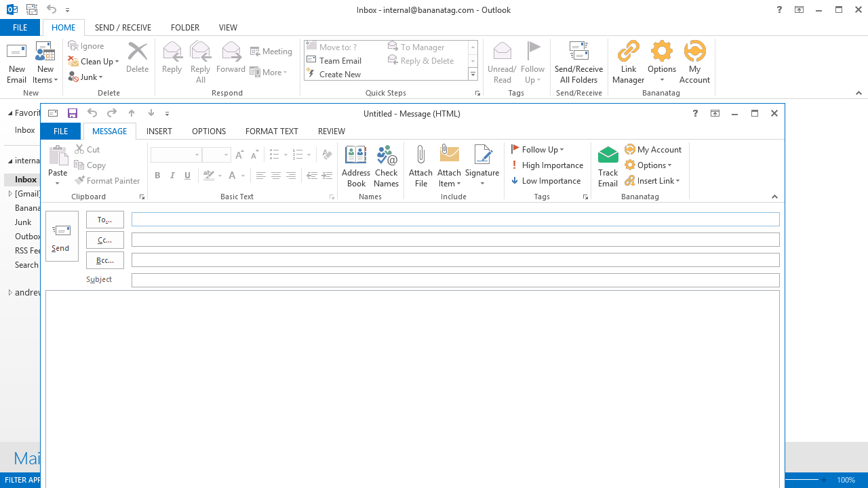
Task: Toggle bold formatting
Action: (157, 176)
